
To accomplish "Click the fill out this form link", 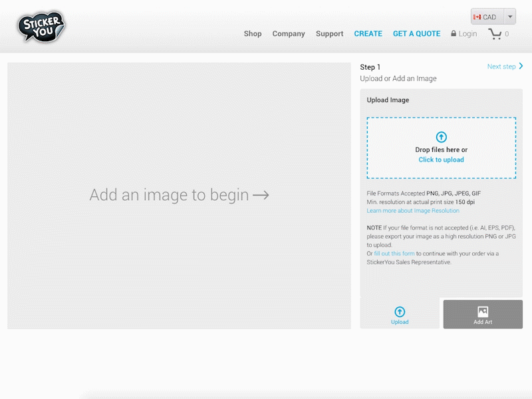I will (394, 253).
